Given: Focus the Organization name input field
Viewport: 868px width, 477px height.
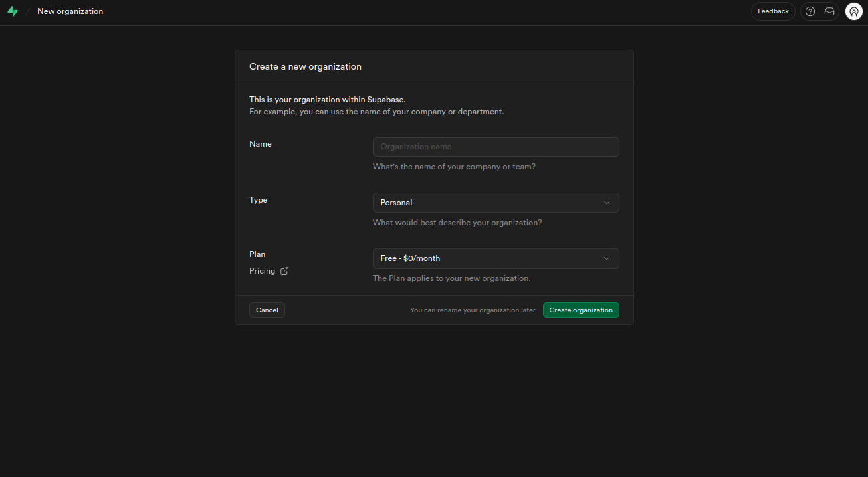Looking at the screenshot, I should point(496,147).
